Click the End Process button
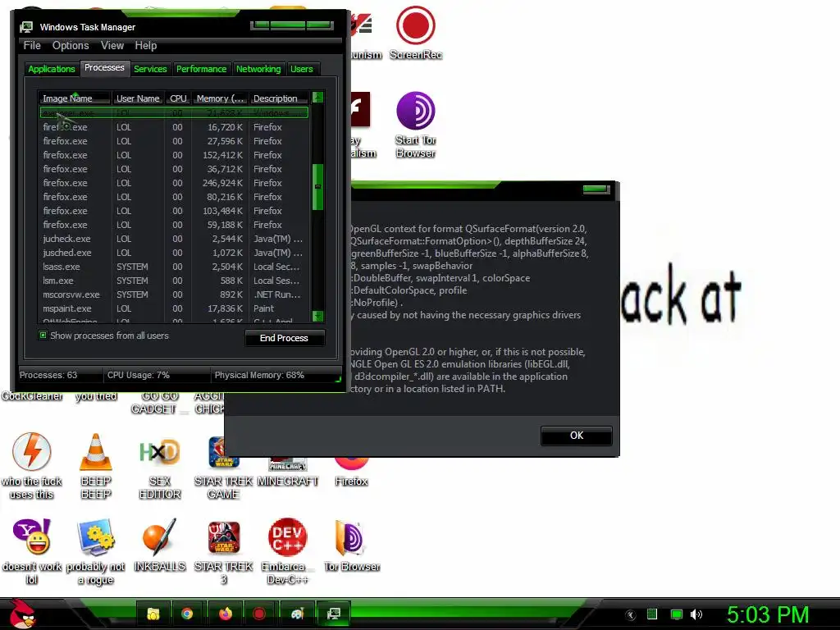 coord(284,338)
